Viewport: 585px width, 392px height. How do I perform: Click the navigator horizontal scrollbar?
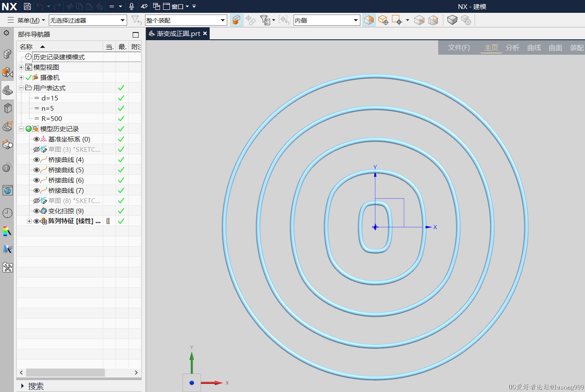[x=65, y=372]
